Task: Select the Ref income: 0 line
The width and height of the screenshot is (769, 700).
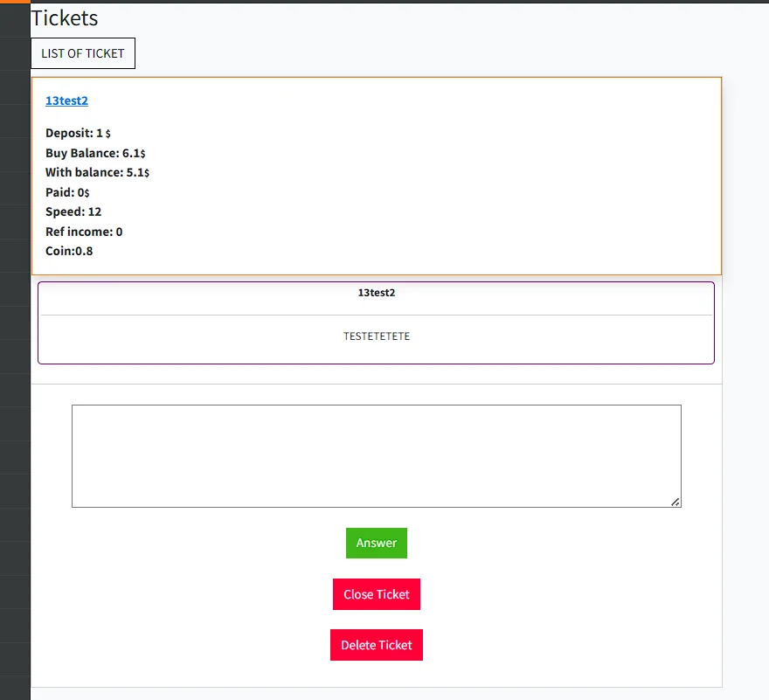Action: point(84,232)
